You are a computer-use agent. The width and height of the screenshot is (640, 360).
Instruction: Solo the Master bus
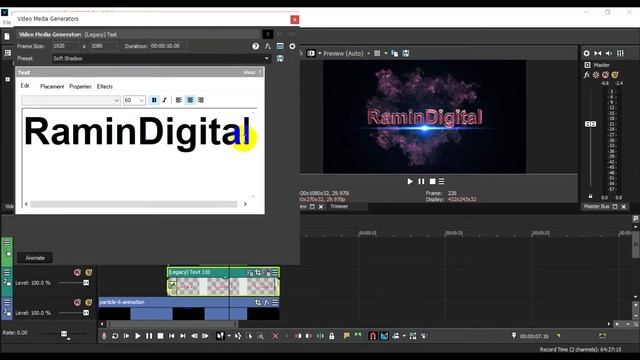coord(615,75)
